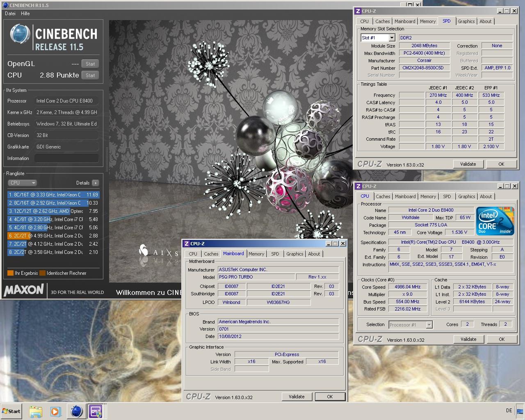Click the P5Q PRO TURBO model field

pos(256,277)
